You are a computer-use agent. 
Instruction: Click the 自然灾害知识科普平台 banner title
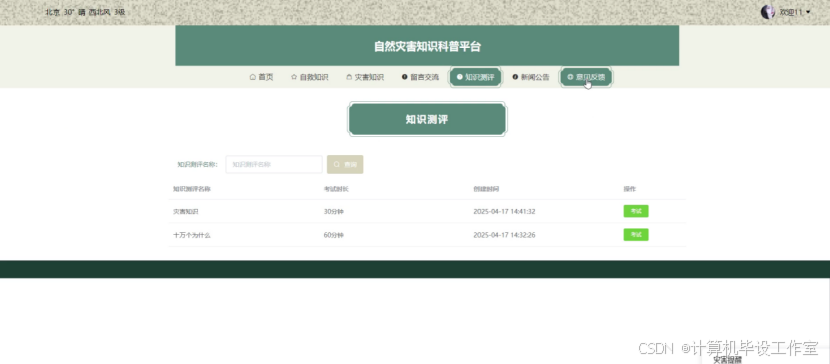427,47
